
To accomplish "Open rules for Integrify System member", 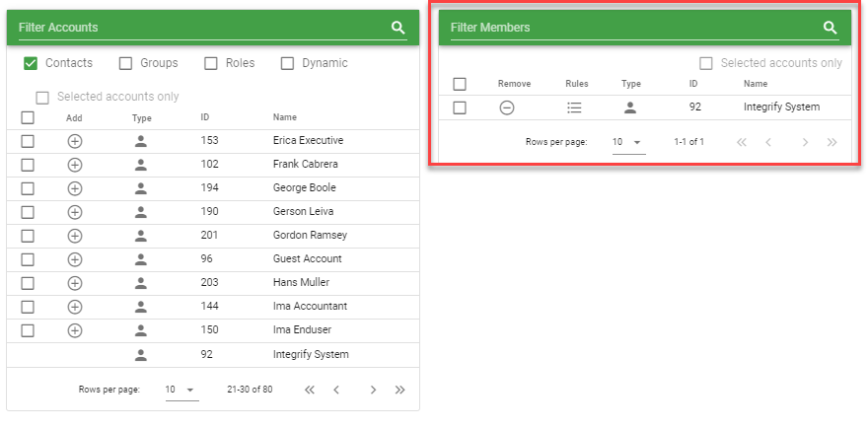I will pos(575,107).
